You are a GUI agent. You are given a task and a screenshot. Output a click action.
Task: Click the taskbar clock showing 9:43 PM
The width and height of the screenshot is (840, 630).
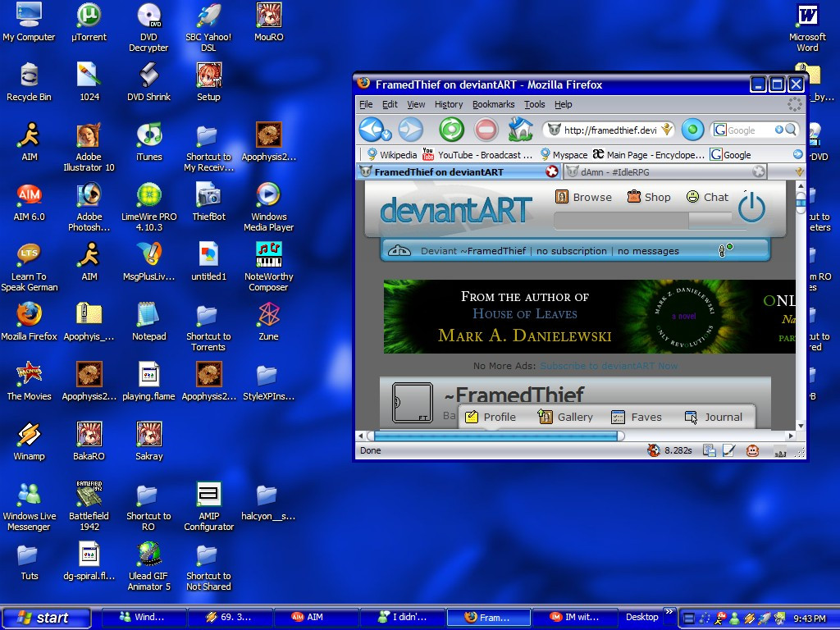coord(810,619)
